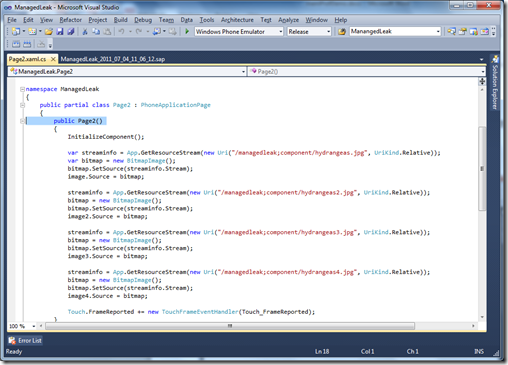508x365 pixels.
Task: Click the editor split bar handle
Action: coord(482,81)
